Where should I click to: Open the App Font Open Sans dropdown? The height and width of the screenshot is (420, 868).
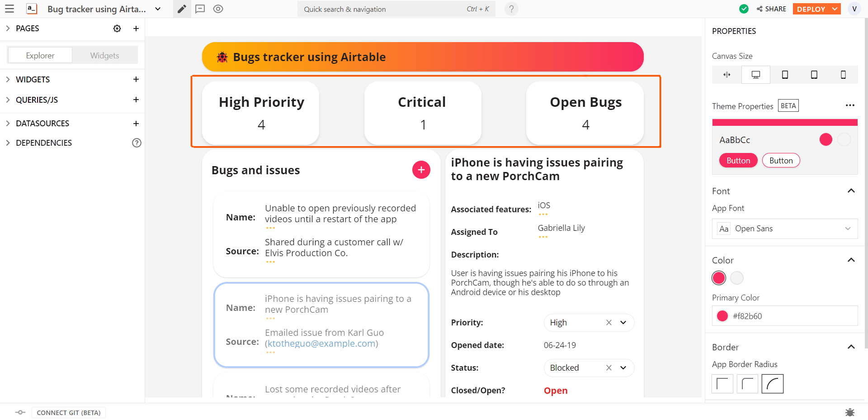click(785, 229)
